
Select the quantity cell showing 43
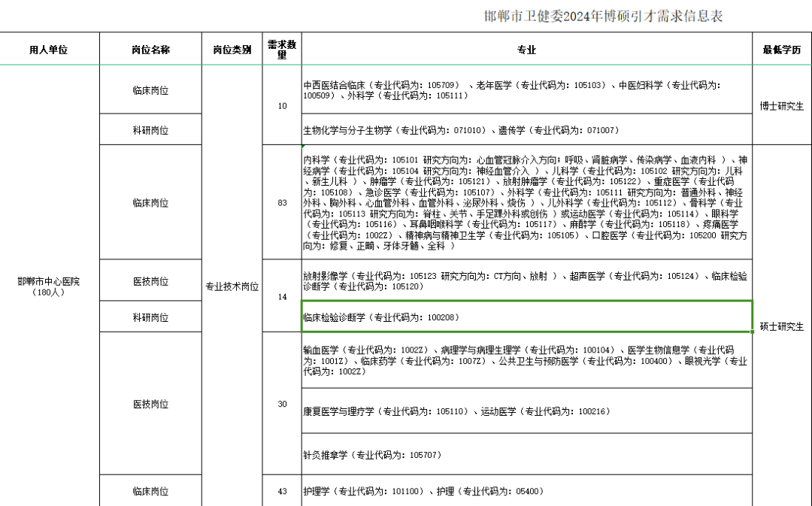pyautogui.click(x=282, y=492)
